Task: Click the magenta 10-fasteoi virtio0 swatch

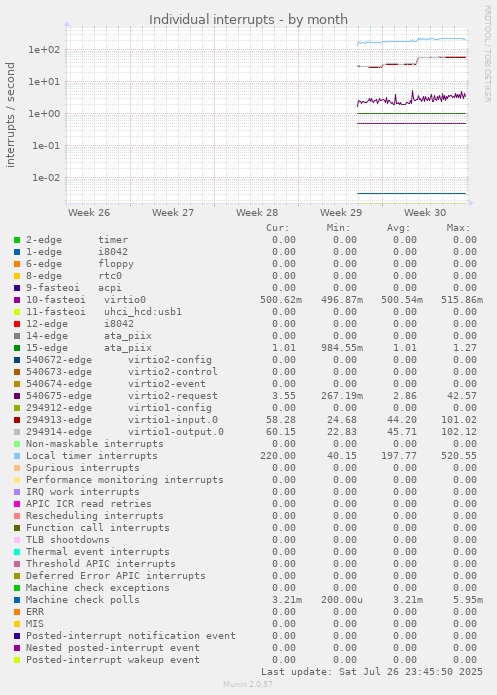Action: 17,300
